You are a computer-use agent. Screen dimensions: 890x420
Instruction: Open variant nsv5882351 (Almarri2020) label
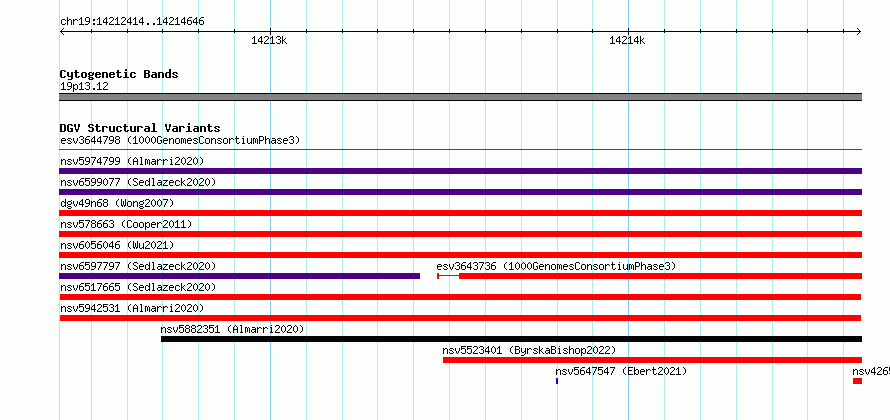[x=232, y=329]
